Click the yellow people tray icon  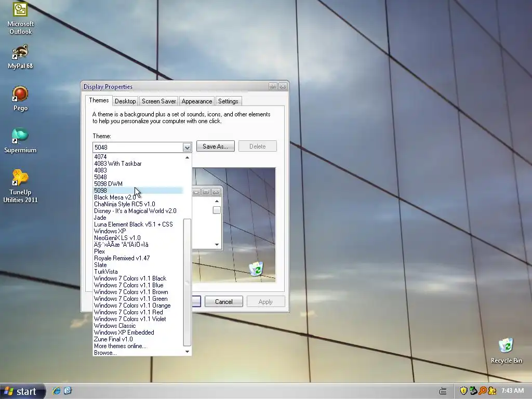492,391
